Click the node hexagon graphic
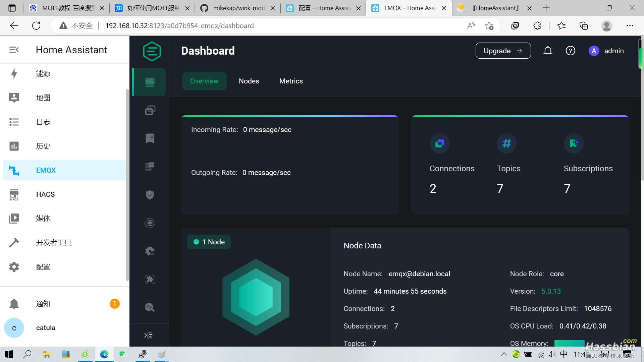The width and height of the screenshot is (644, 362). click(x=256, y=297)
